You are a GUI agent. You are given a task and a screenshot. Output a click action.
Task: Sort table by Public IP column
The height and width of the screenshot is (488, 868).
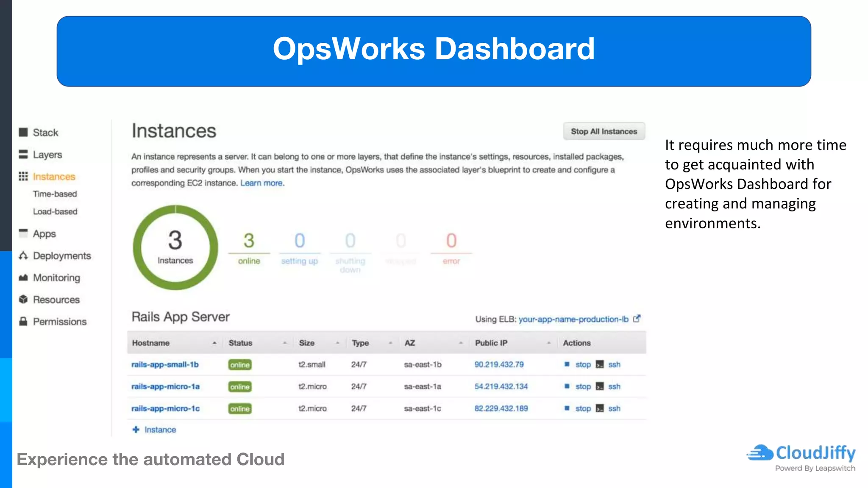(513, 343)
